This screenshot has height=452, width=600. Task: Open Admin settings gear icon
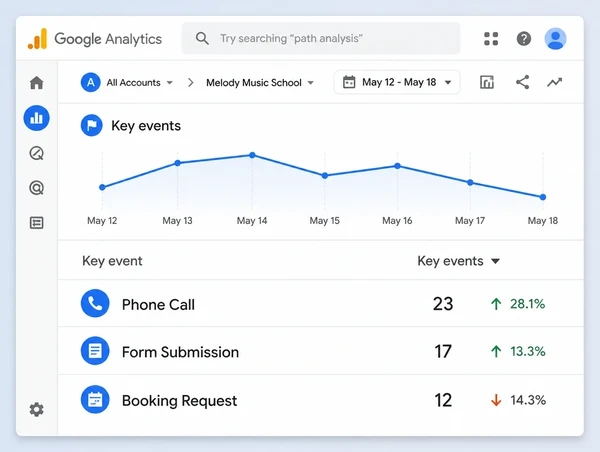(37, 410)
